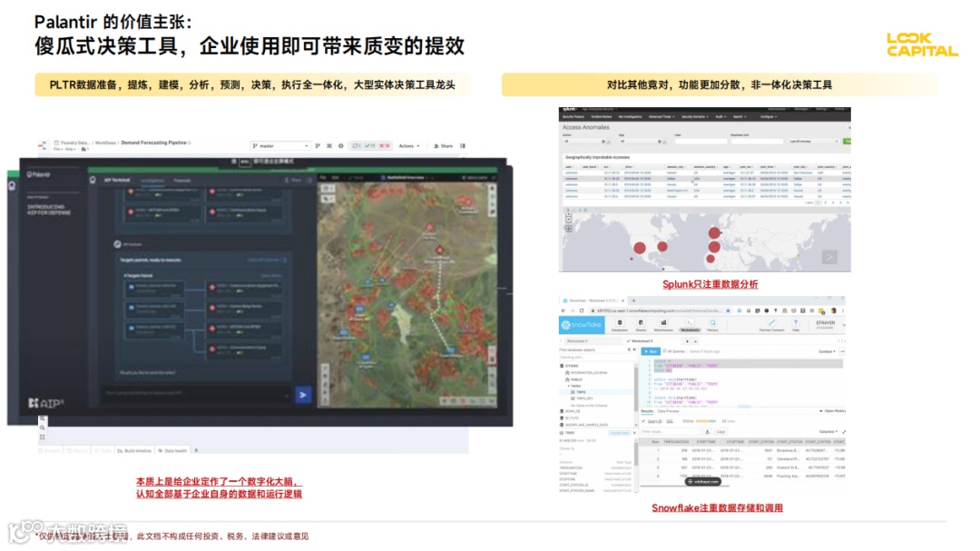Click the AIP chat input box

point(195,394)
